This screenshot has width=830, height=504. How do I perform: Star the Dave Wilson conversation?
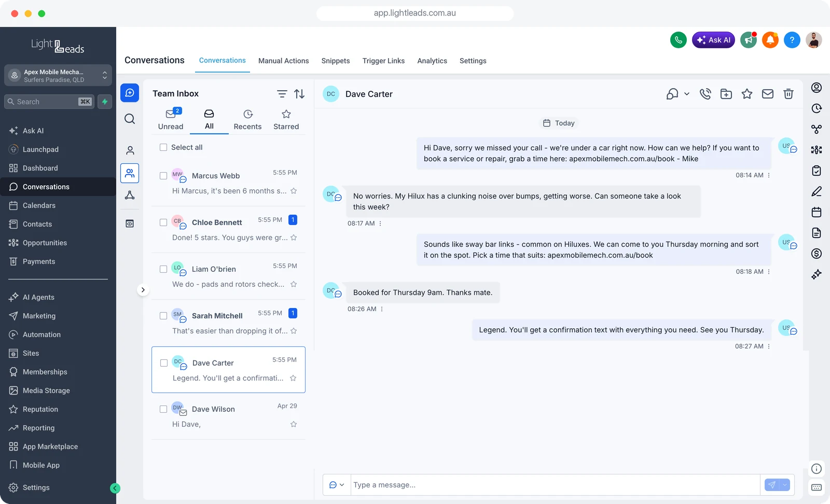pyautogui.click(x=294, y=424)
